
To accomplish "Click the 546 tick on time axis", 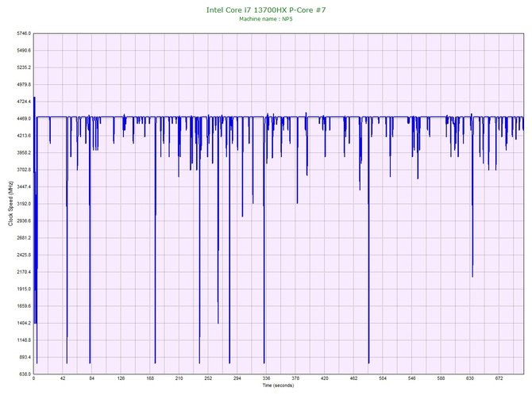I will (412, 378).
